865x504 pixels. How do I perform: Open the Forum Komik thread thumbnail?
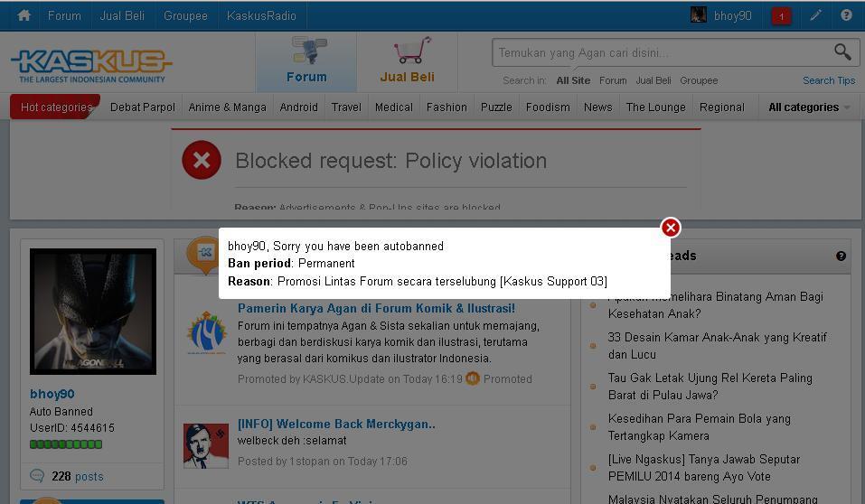(206, 332)
